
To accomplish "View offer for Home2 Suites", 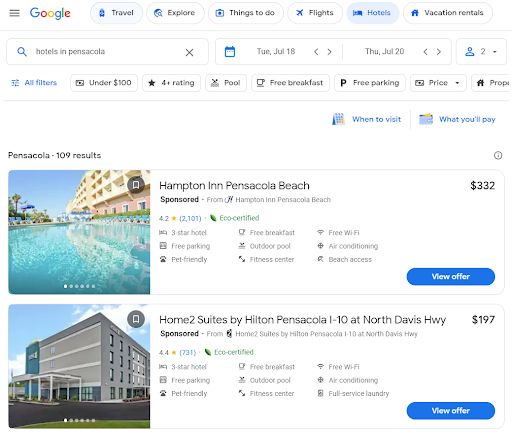I will (x=451, y=411).
